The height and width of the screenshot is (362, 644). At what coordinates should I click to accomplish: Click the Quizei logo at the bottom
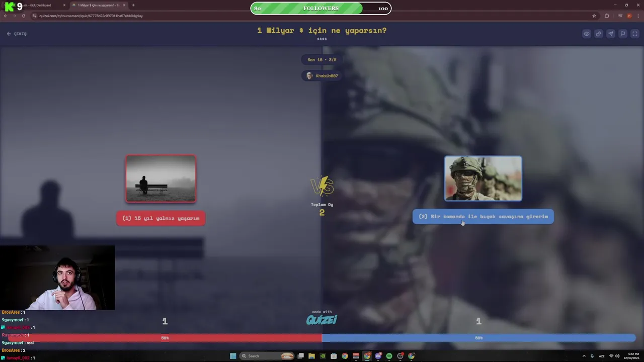[322, 319]
